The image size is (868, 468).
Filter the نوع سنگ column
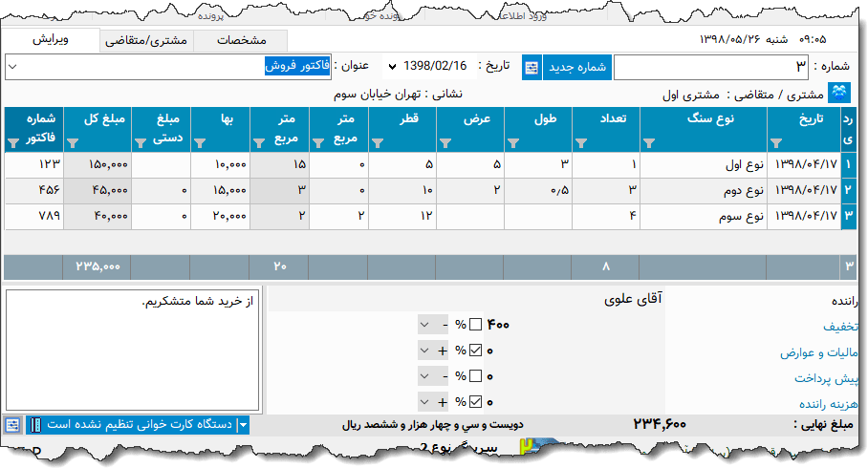[x=649, y=143]
